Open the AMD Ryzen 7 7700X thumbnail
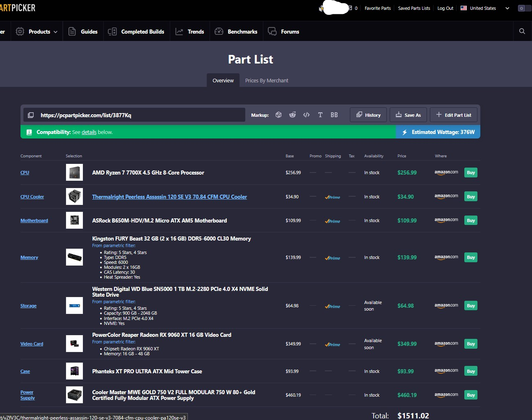Image resolution: width=532 pixels, height=420 pixels. click(74, 173)
